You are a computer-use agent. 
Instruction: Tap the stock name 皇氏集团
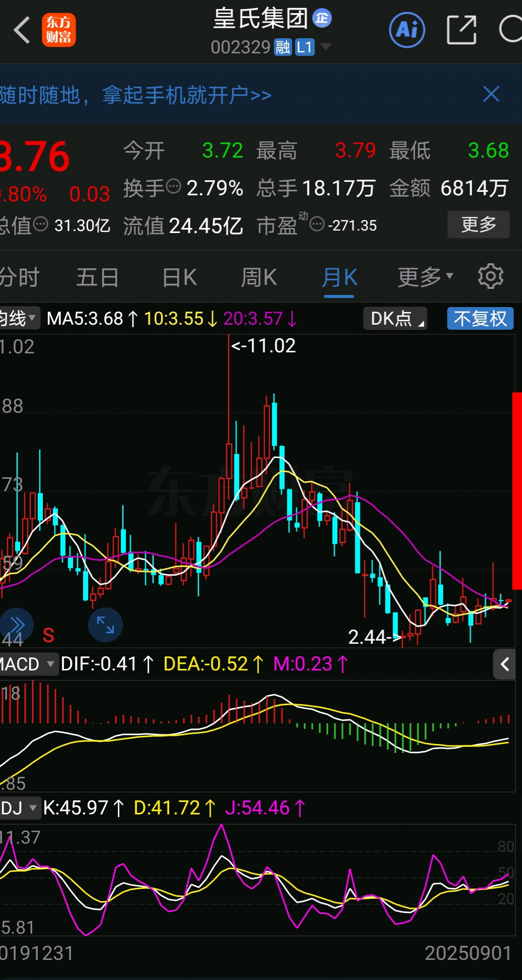(x=261, y=19)
